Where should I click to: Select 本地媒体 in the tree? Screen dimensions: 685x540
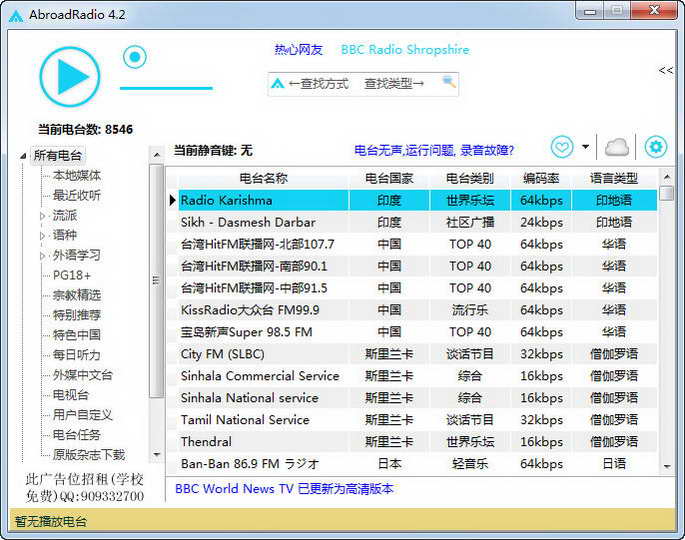(76, 176)
